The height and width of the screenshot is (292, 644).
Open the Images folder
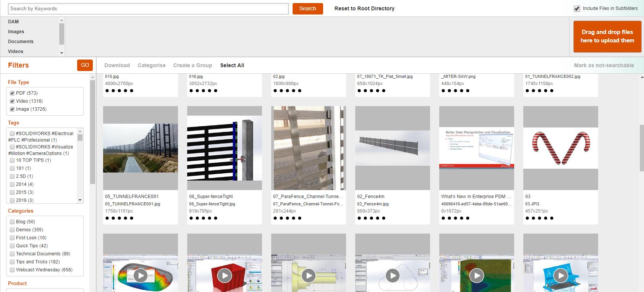tap(16, 32)
